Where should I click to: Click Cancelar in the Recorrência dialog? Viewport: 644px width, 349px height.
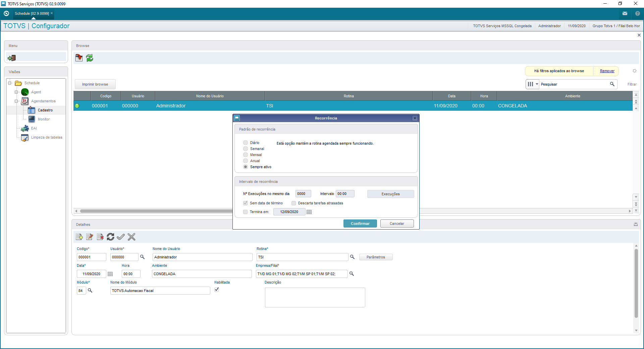click(x=397, y=223)
